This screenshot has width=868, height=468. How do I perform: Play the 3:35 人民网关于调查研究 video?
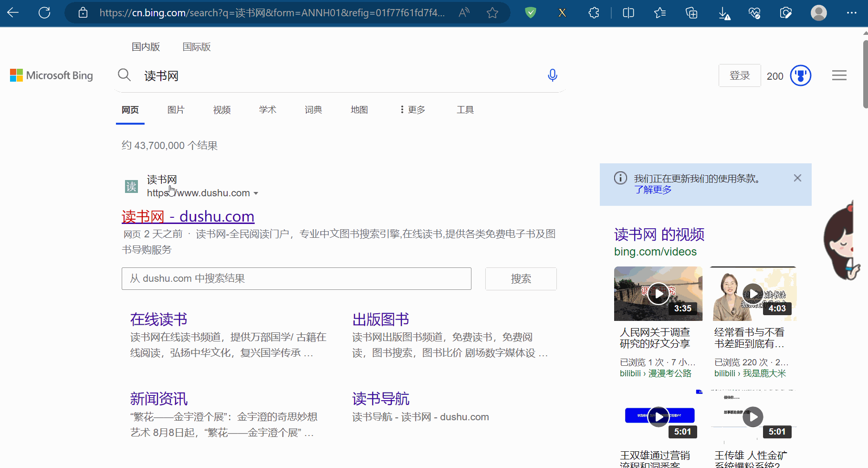(x=658, y=294)
